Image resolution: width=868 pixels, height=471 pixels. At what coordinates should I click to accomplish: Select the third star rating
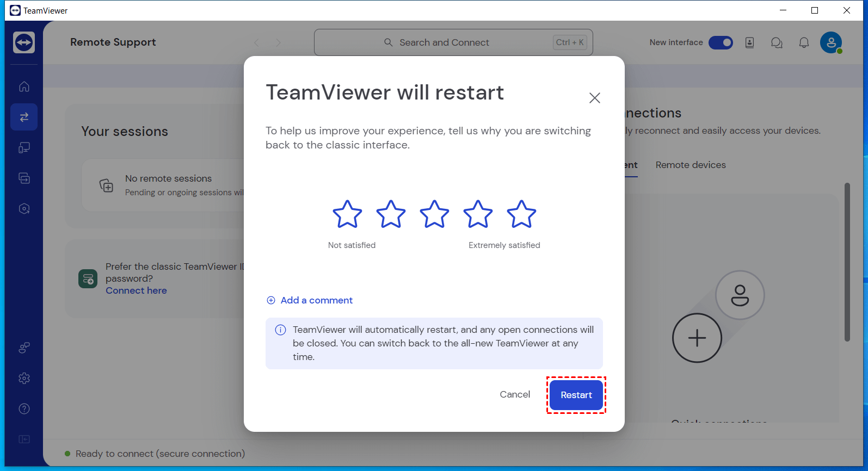434,214
